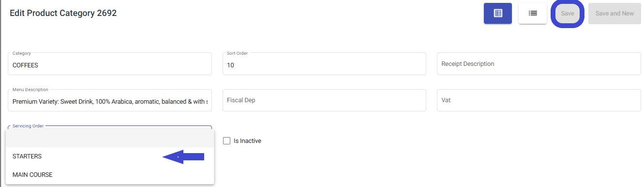This screenshot has height=187, width=644.
Task: Switch to list view using the lines icon
Action: pos(533,14)
